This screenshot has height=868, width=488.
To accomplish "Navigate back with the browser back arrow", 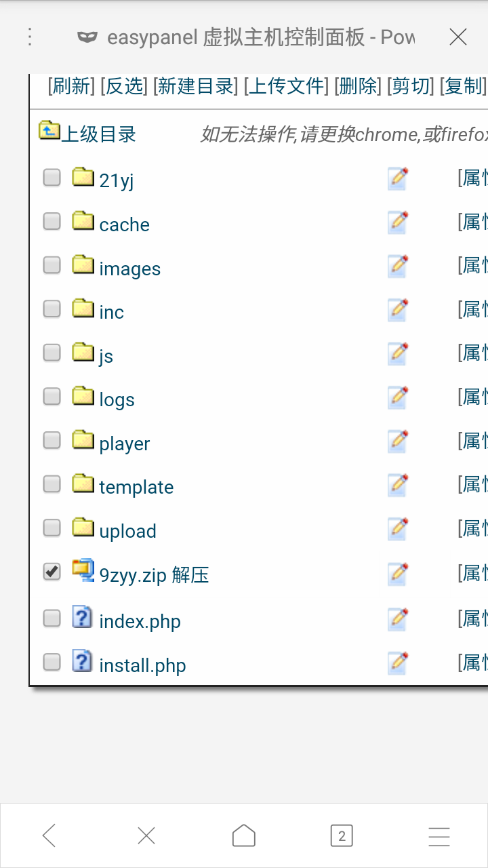I will pyautogui.click(x=49, y=835).
